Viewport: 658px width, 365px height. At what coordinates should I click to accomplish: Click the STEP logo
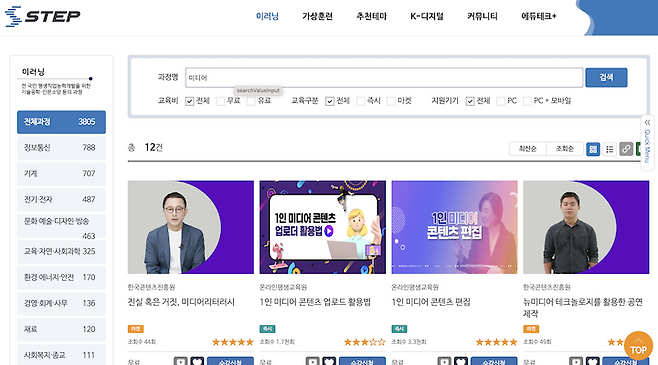[42, 16]
